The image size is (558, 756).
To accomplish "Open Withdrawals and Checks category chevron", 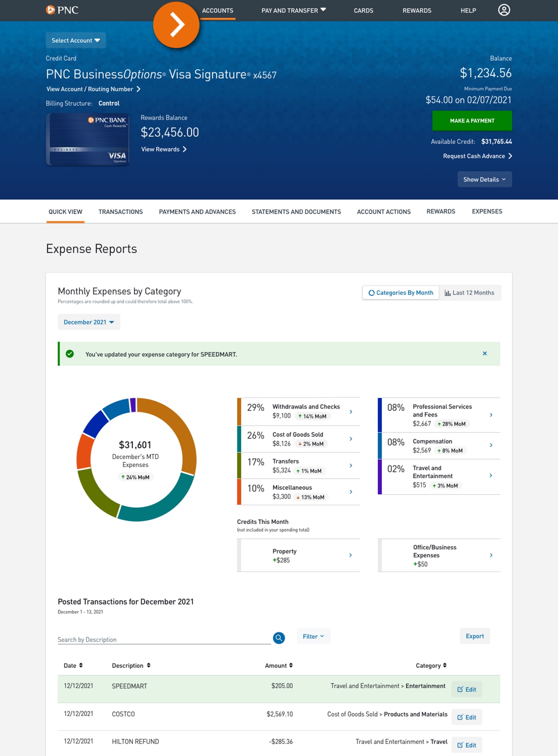I will (x=351, y=412).
